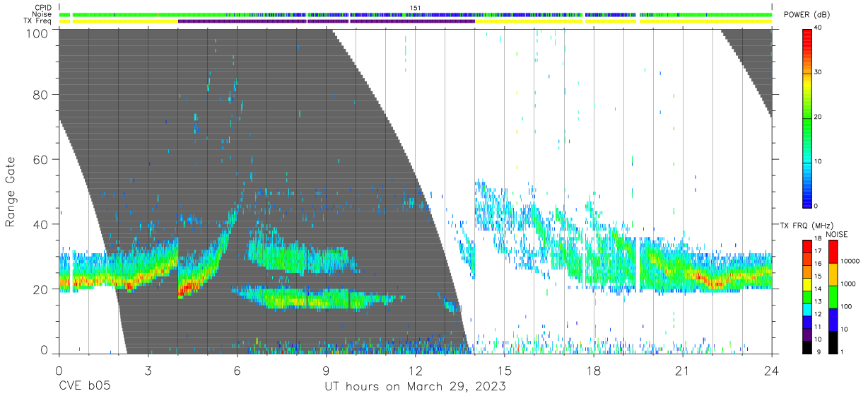The width and height of the screenshot is (868, 401).
Task: Click the '11' tick on the TX FRQ bar
Action: click(818, 326)
